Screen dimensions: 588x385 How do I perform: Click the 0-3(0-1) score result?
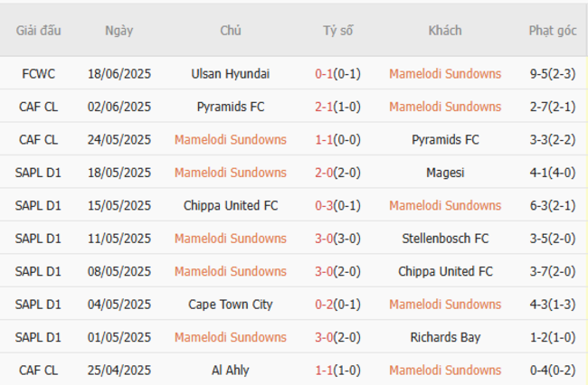pyautogui.click(x=337, y=205)
